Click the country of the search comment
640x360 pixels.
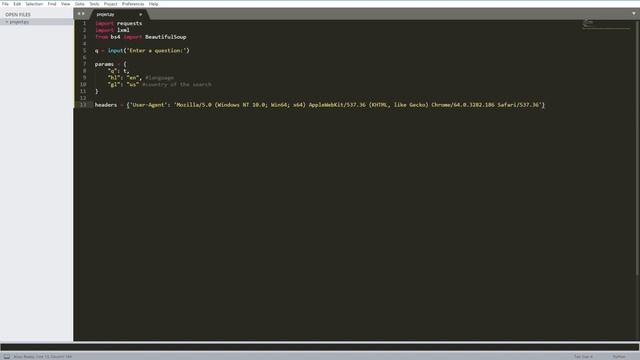tap(177, 84)
